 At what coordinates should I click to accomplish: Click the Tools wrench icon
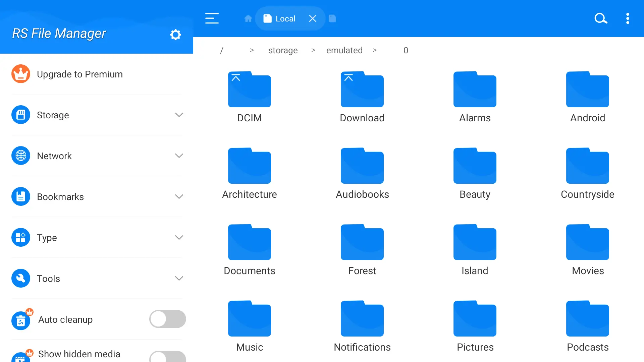20,278
